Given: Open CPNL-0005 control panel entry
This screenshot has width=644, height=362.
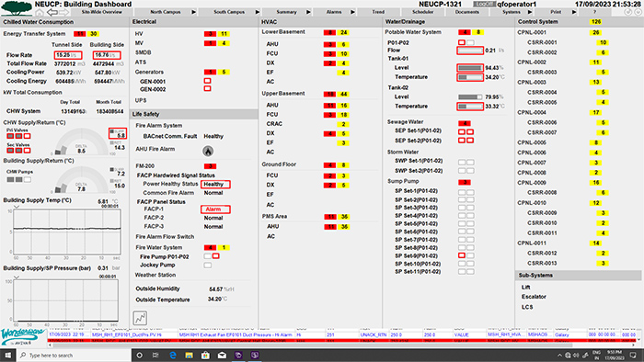Looking at the screenshot, I should click(532, 142).
